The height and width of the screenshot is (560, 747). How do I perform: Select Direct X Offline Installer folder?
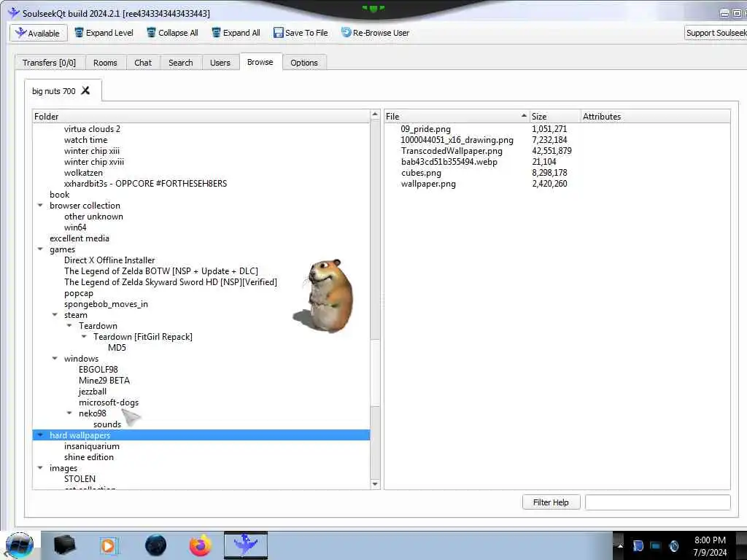pos(109,260)
